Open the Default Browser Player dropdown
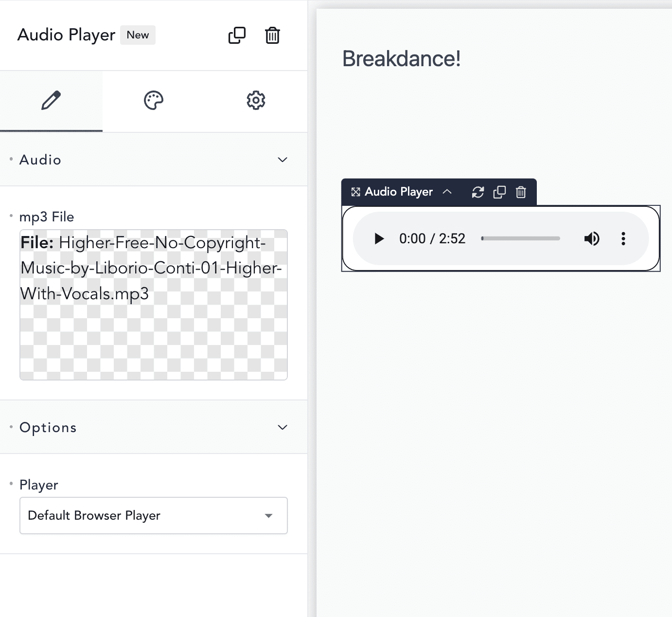 [154, 515]
